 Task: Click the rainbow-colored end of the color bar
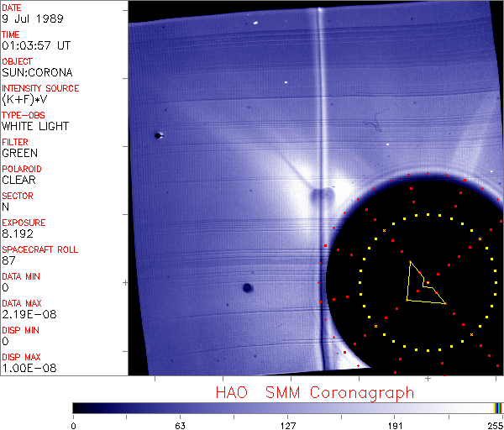[498, 407]
